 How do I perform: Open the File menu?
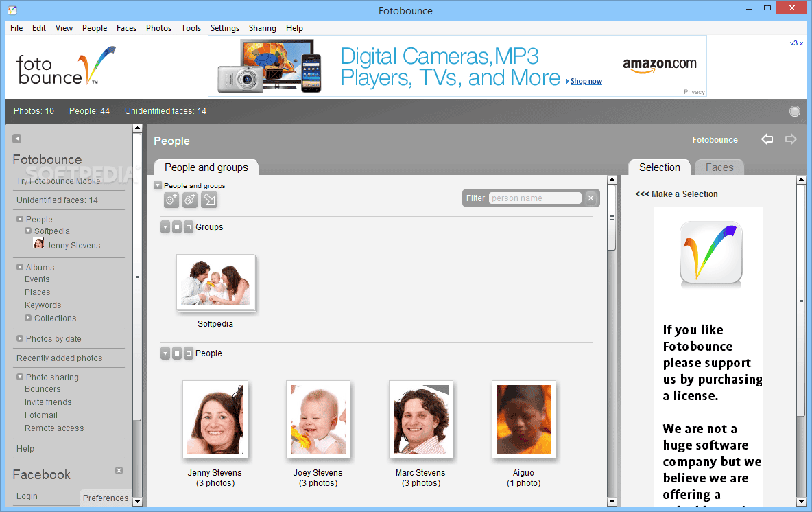point(16,28)
